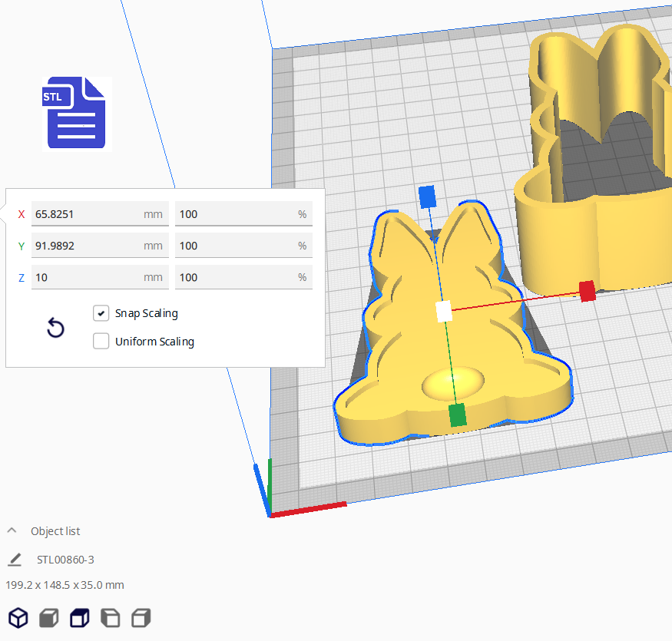Select the Right side view cube icon
The width and height of the screenshot is (672, 641).
[x=141, y=617]
